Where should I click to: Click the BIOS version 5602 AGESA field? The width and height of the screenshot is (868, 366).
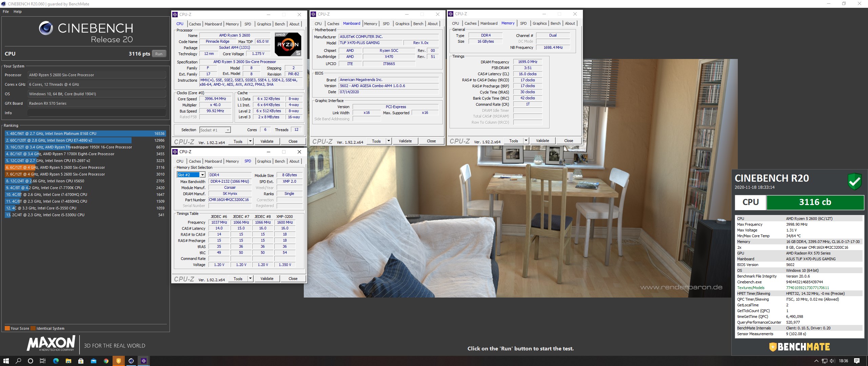coord(389,86)
